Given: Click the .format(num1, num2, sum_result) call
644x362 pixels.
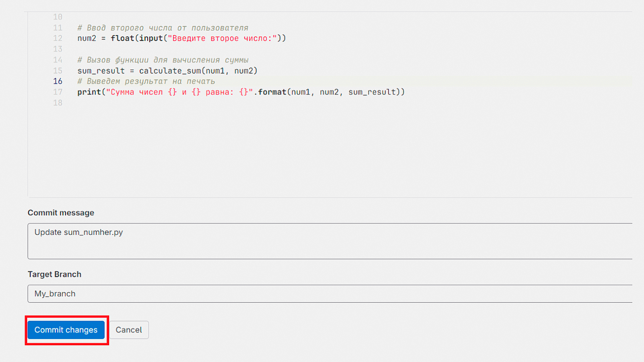Looking at the screenshot, I should pos(330,92).
